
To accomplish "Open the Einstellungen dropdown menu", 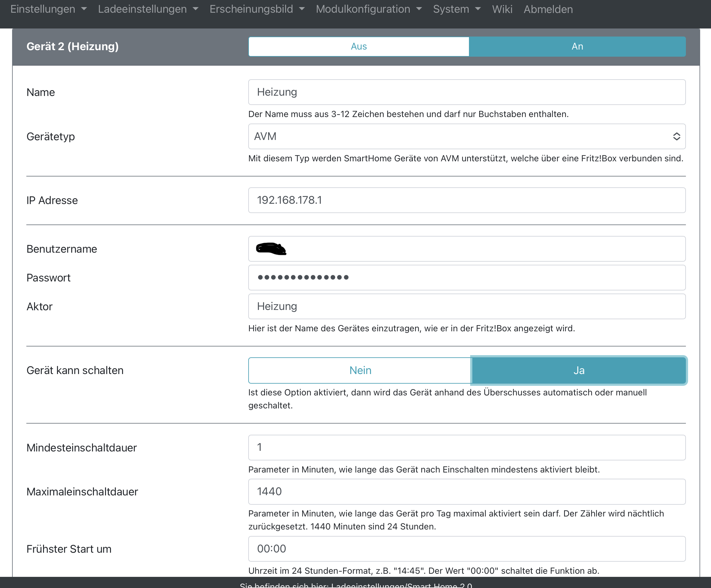I will 48,9.
